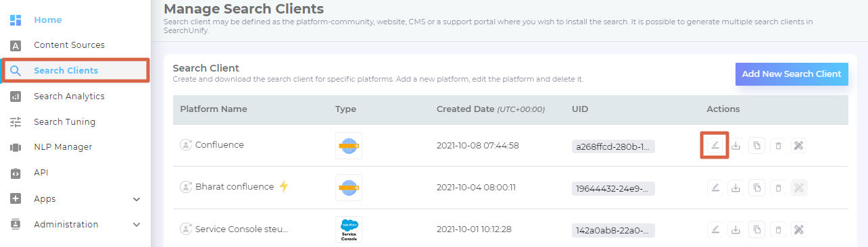
Task: Go to Content Sources section
Action: point(69,45)
